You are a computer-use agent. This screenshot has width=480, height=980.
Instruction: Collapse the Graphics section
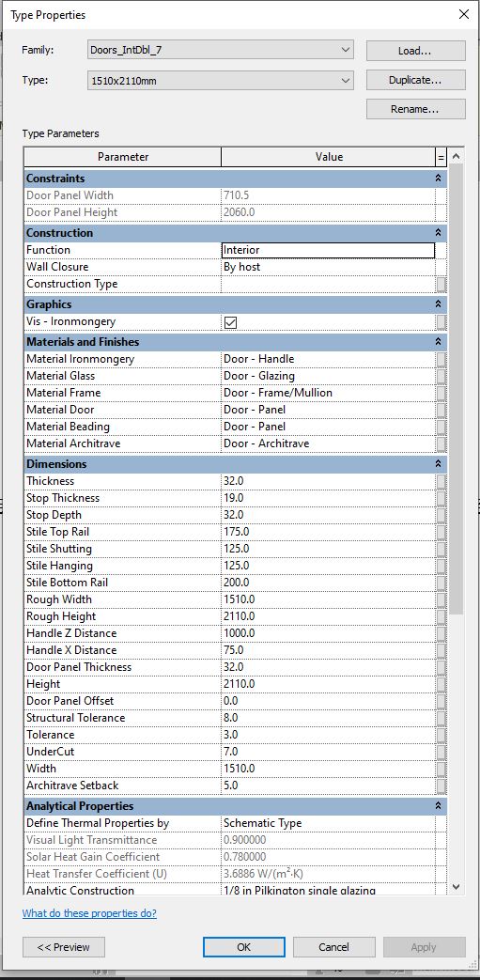pos(438,304)
